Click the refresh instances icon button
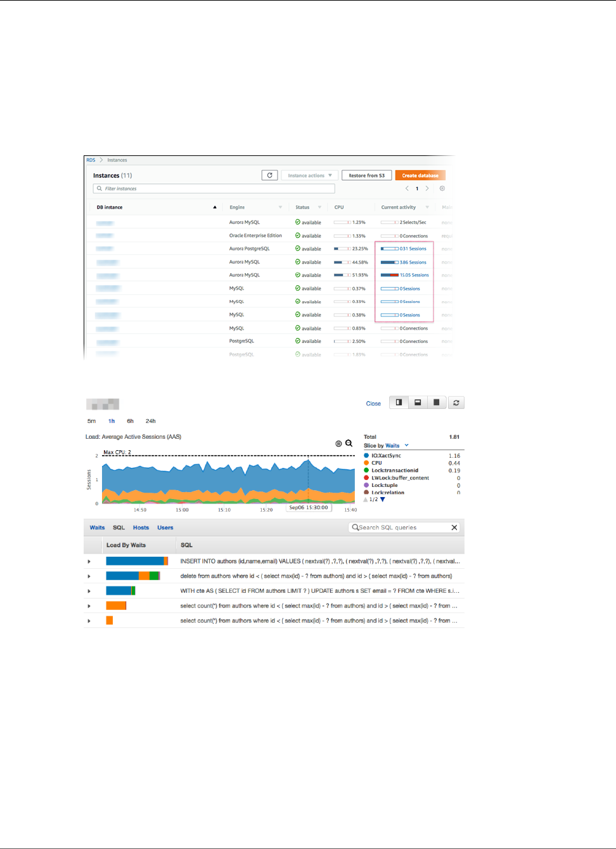Image resolution: width=616 pixels, height=849 pixels. pyautogui.click(x=270, y=176)
